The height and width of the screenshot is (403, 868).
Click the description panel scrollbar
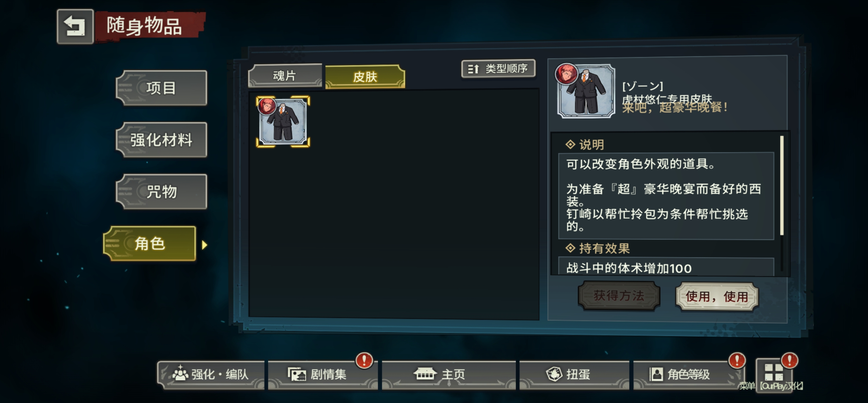pyautogui.click(x=781, y=186)
